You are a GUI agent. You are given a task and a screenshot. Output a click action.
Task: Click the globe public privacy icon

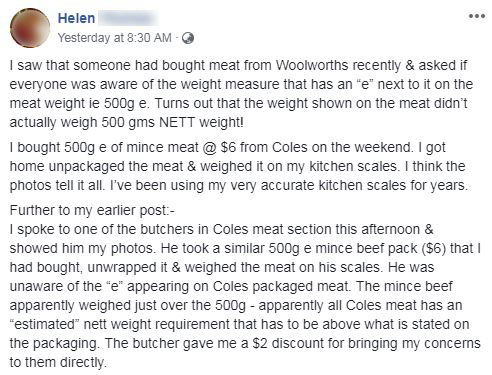pos(188,38)
